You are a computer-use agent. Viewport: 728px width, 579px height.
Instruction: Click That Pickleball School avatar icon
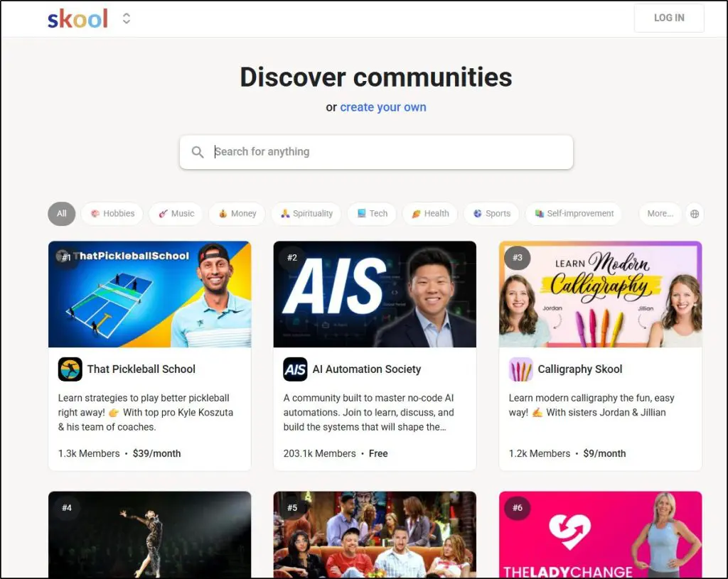[x=70, y=369]
